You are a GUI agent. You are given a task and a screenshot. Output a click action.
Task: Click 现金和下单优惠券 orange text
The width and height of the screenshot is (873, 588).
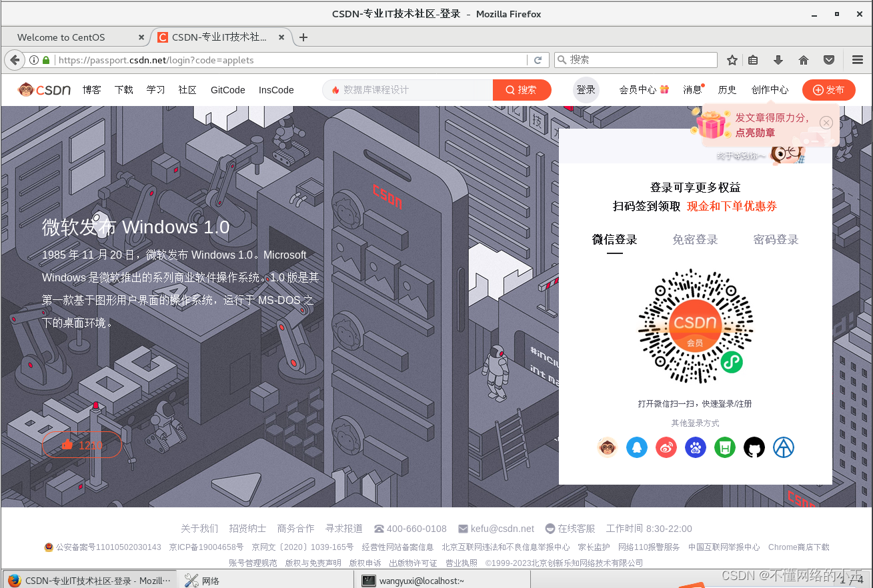pyautogui.click(x=732, y=207)
